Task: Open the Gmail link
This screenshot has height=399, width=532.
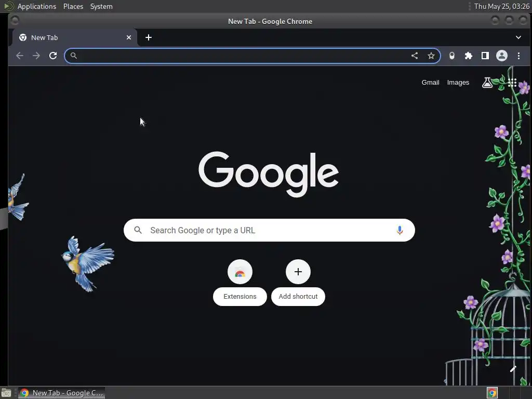Action: pyautogui.click(x=430, y=83)
